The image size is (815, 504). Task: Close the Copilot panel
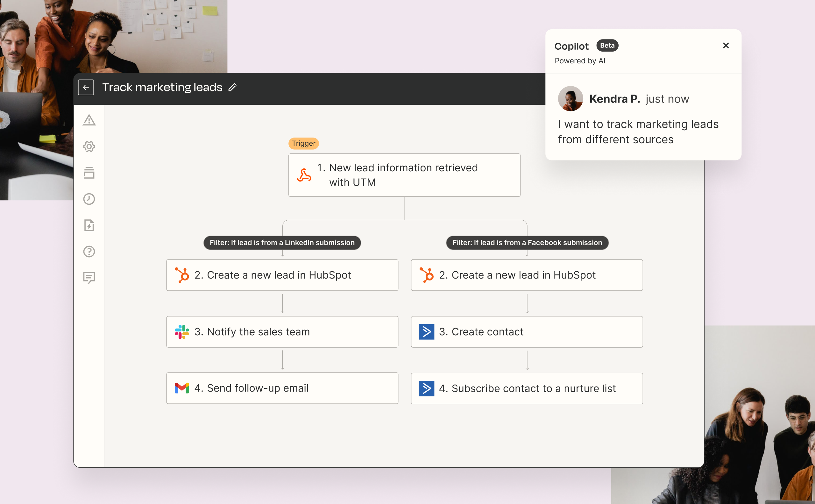point(726,46)
